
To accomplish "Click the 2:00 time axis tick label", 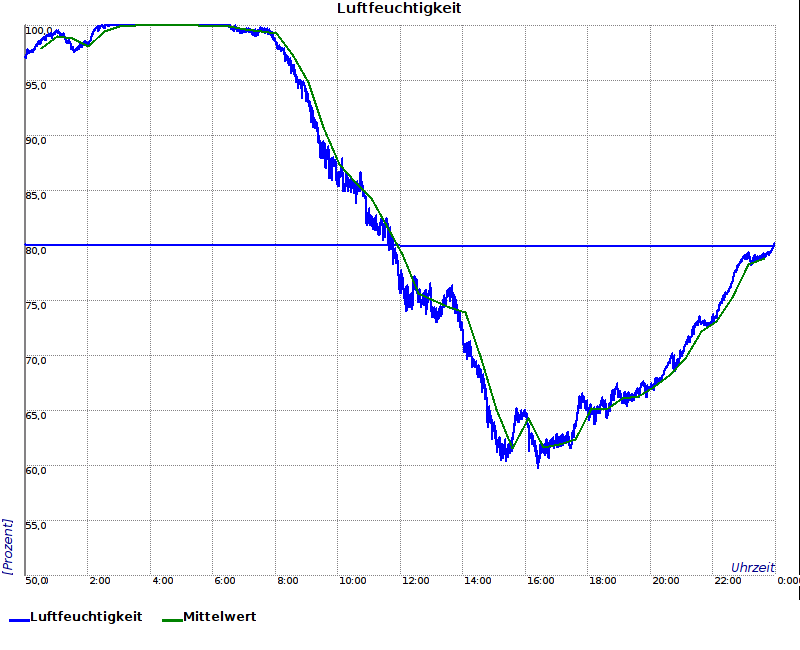I will (100, 580).
